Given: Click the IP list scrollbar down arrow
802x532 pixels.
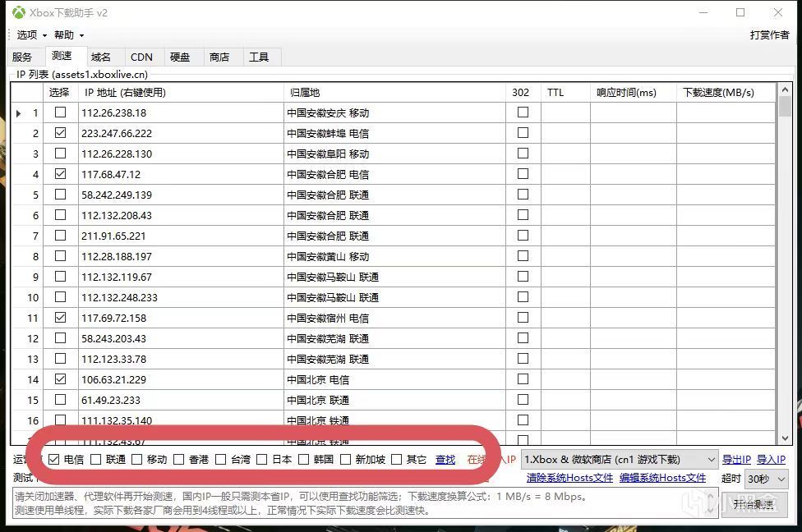Looking at the screenshot, I should (x=785, y=438).
